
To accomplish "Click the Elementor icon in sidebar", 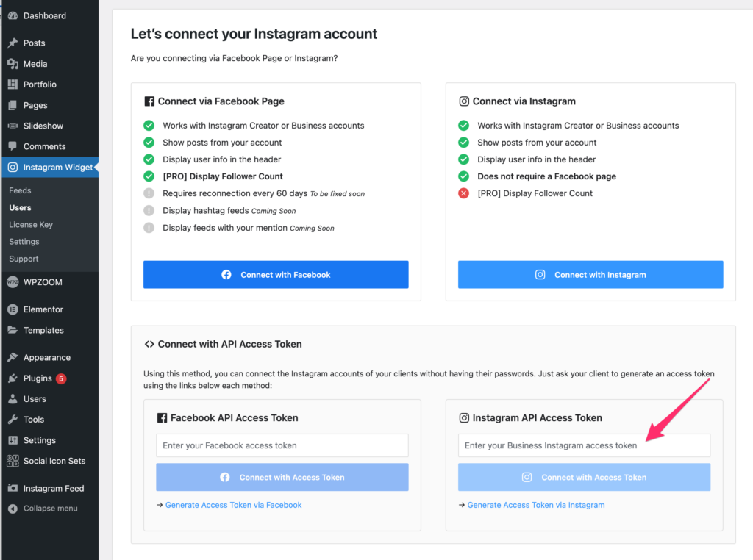I will 13,309.
